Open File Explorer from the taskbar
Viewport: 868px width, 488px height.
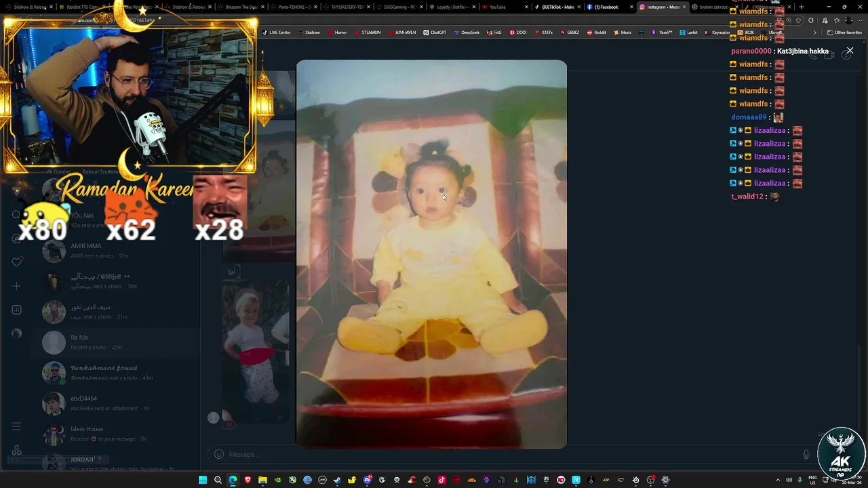coord(262,480)
